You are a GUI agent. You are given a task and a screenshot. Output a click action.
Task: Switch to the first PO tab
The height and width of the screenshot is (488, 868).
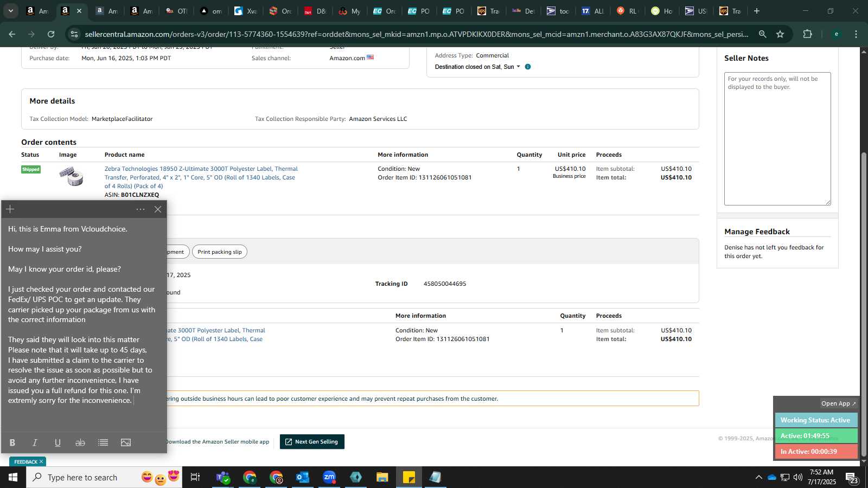point(419,11)
